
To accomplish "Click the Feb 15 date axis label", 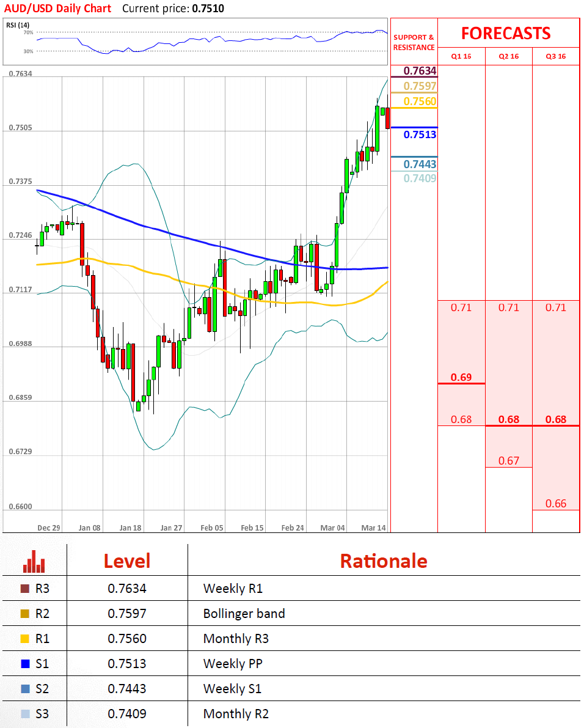I will 252,528.
